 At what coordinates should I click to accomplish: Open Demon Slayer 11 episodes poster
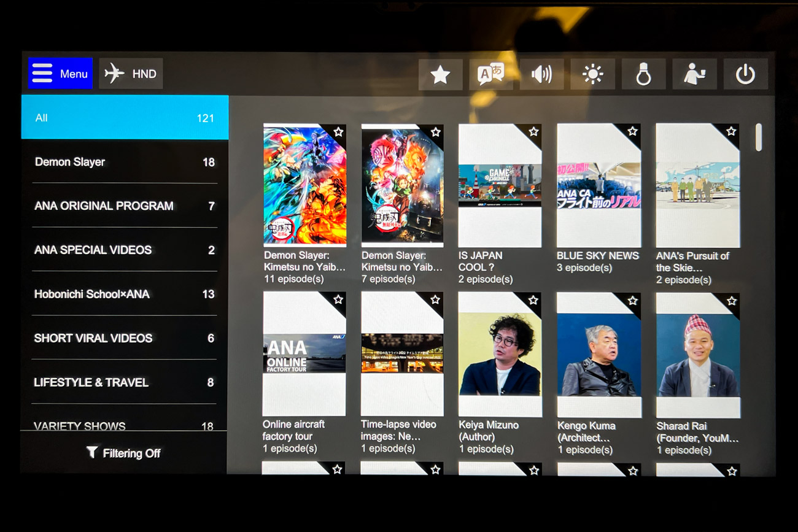(304, 185)
